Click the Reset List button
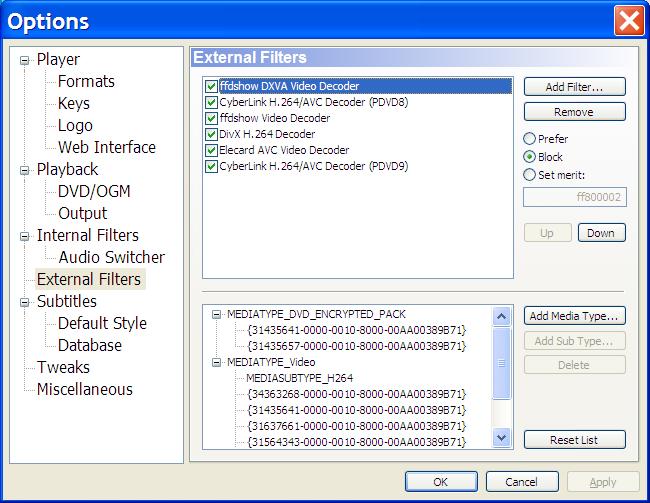The height and width of the screenshot is (503, 650). coord(575,440)
